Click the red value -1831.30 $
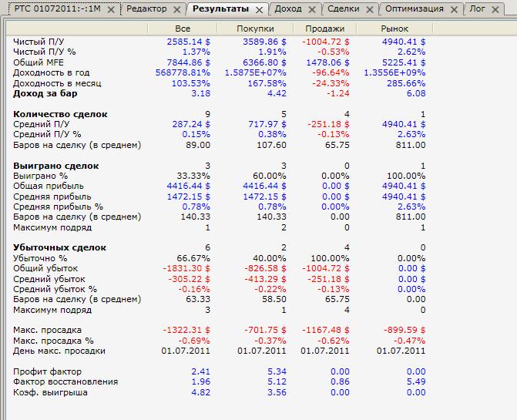Viewport: 517px width, 420px height. point(186,268)
